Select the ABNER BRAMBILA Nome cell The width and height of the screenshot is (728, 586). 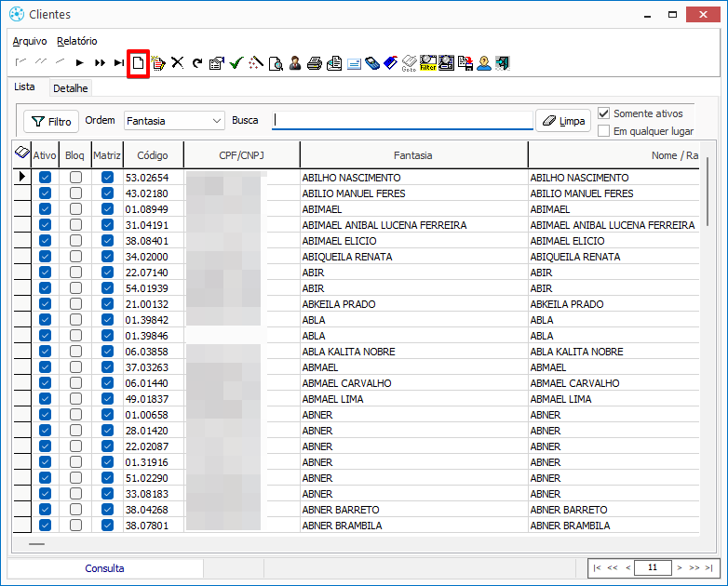613,526
